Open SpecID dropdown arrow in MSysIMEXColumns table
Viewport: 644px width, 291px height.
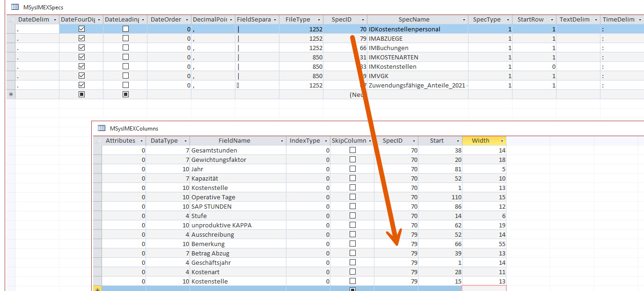pyautogui.click(x=414, y=141)
